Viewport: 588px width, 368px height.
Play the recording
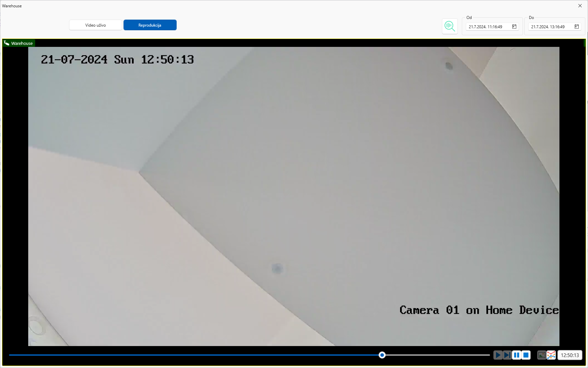click(498, 355)
